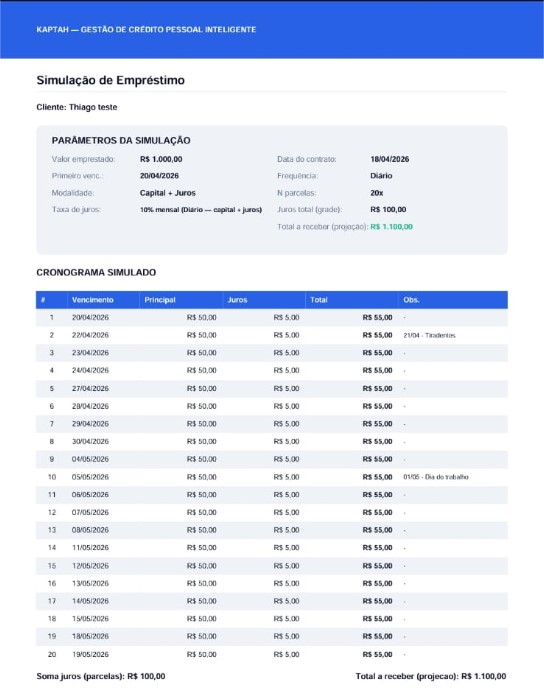Select the date 30/04/2026 in row 8

90,441
